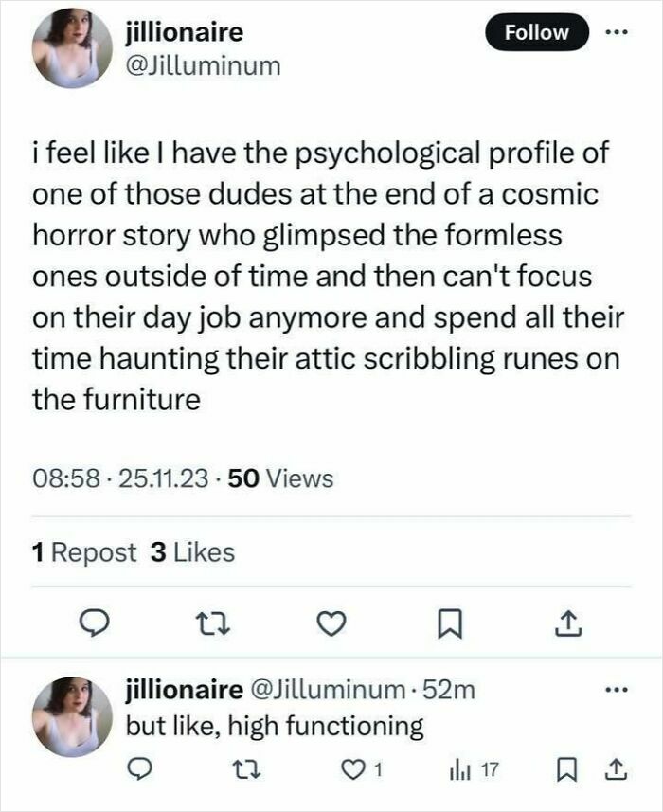
Task: Open @Jilluminum handle under main author name
Action: click(204, 66)
